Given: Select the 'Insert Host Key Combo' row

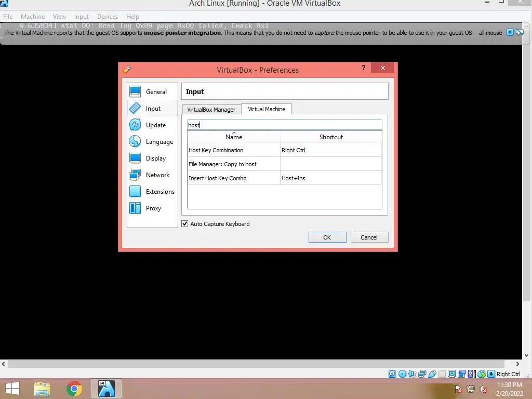Looking at the screenshot, I should (x=284, y=178).
